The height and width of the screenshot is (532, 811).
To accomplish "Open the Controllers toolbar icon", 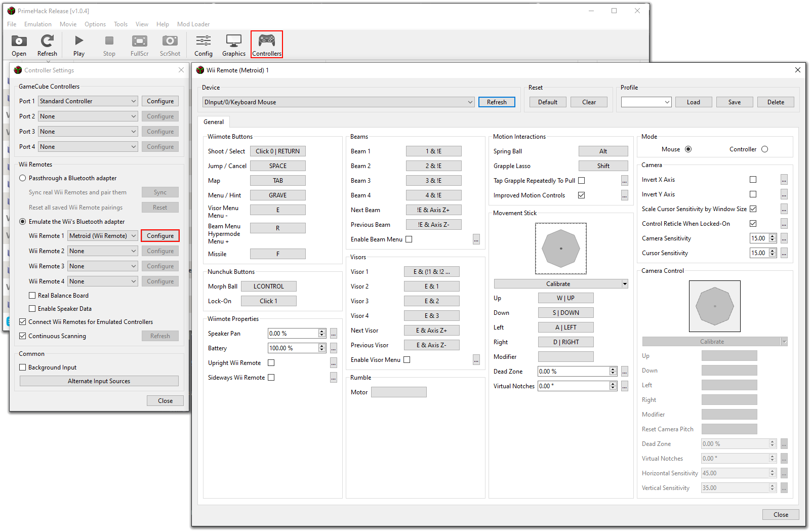I will click(x=267, y=45).
